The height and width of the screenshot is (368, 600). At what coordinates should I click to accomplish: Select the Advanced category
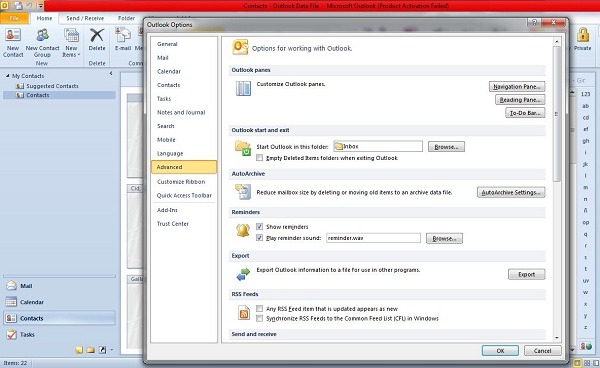tap(184, 167)
